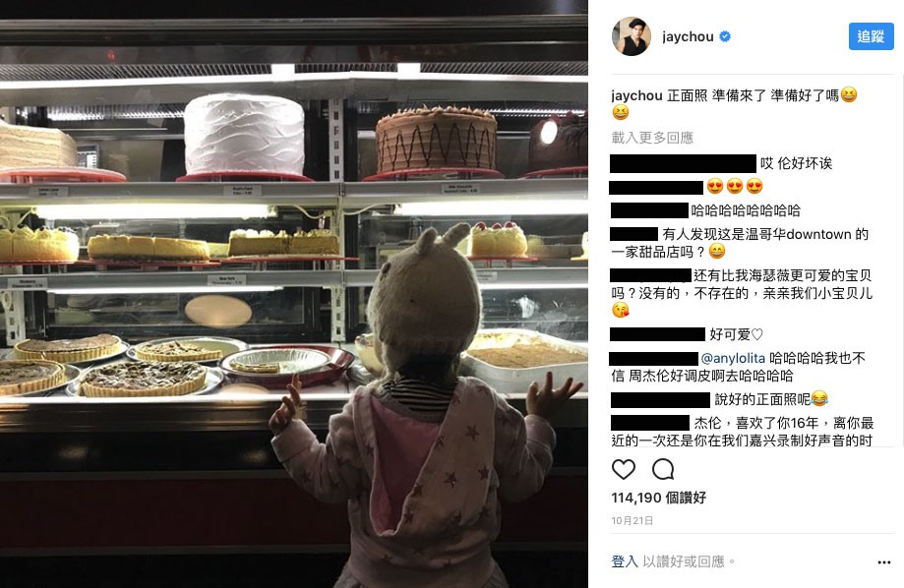Click the redacted commenter name before 哈哈哈哈哈哈哈哈

pyautogui.click(x=649, y=210)
